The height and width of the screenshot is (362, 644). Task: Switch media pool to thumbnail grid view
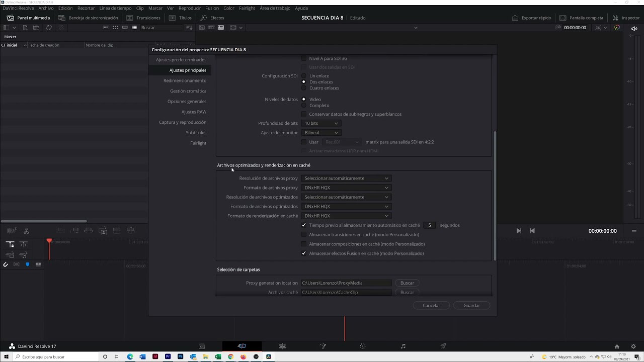(115, 28)
